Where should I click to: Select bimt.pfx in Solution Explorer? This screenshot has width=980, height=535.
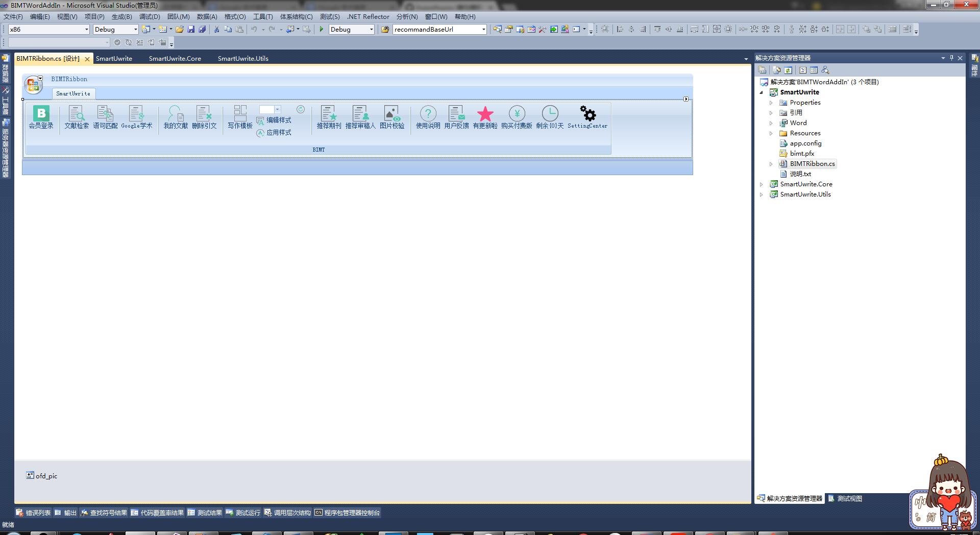(802, 154)
